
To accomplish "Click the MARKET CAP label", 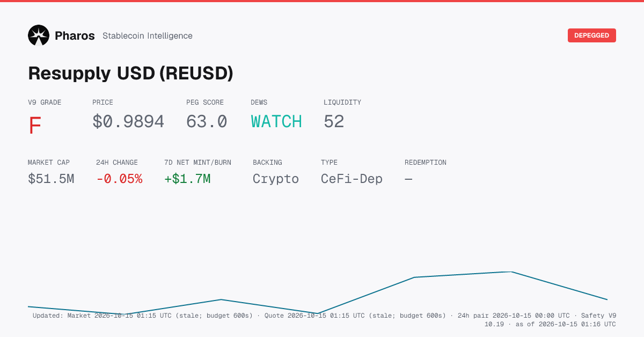I will coord(49,163).
